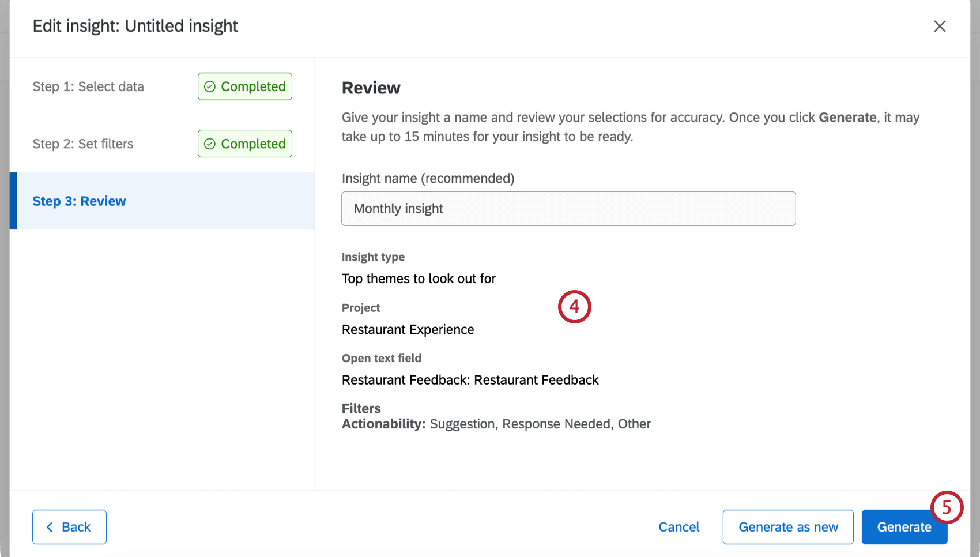Click the Actionability filters summary text
The width and height of the screenshot is (980, 557).
pos(496,424)
